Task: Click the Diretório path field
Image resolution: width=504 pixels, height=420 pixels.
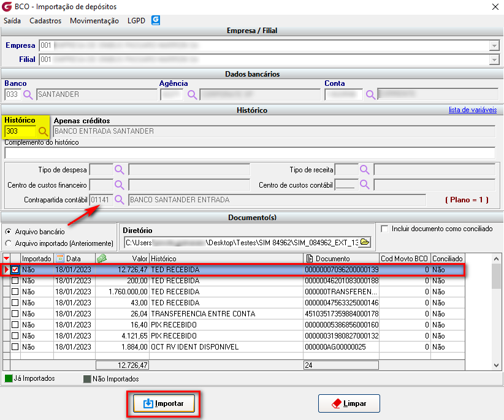Action: 242,242
